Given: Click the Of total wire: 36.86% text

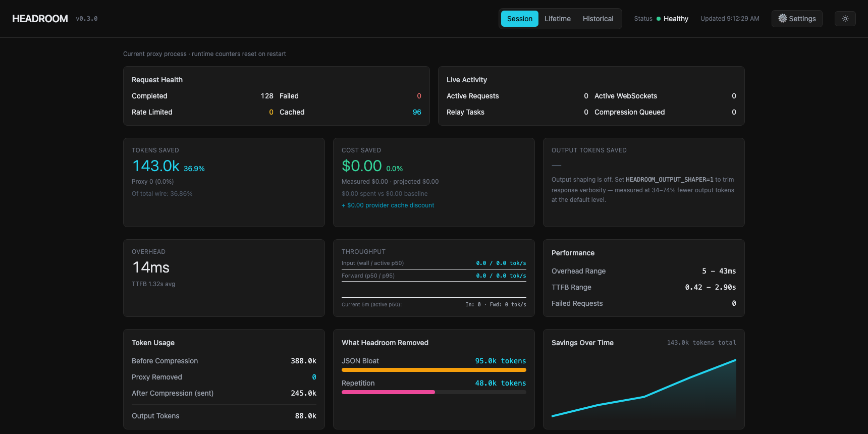Looking at the screenshot, I should coord(162,194).
